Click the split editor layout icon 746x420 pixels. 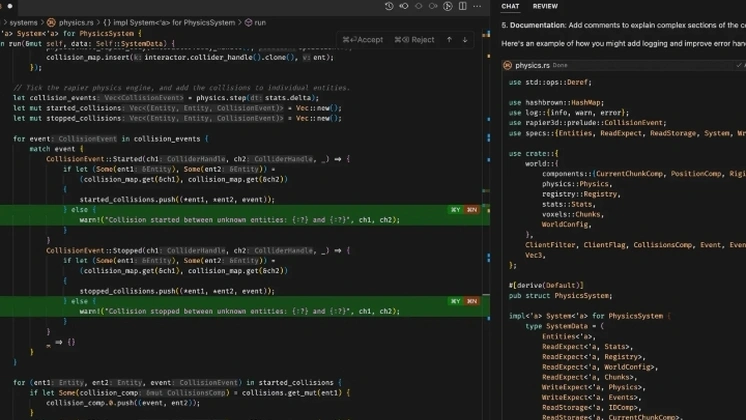464,6
